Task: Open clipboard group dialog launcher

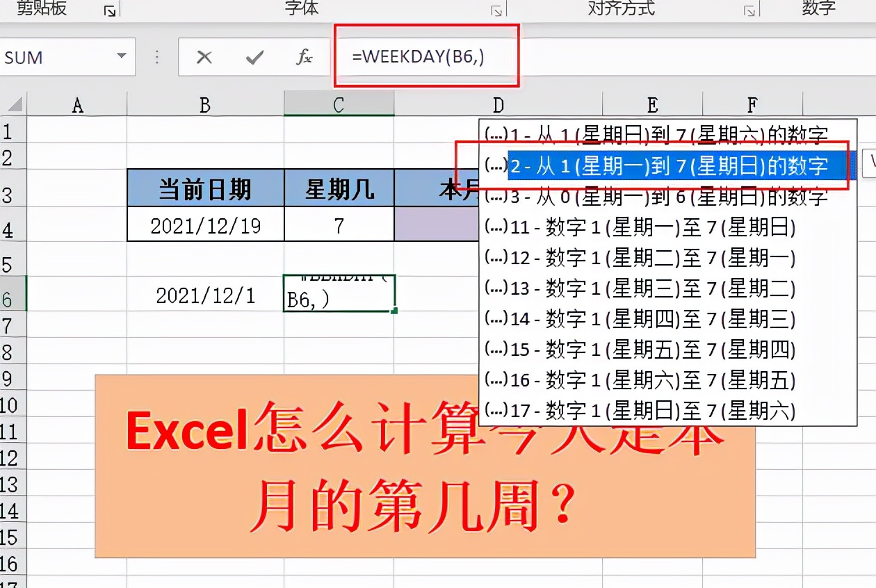Action: tap(110, 10)
